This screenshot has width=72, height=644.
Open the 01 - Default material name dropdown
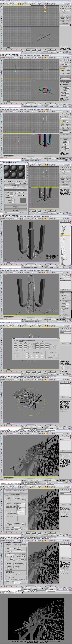[x=16, y=183]
